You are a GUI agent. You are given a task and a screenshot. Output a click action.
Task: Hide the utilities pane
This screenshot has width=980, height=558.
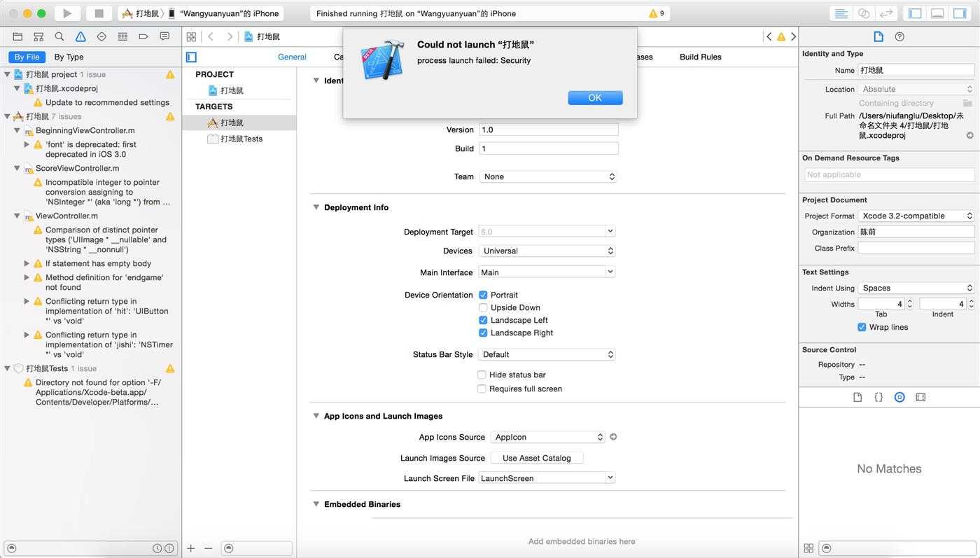(x=959, y=13)
